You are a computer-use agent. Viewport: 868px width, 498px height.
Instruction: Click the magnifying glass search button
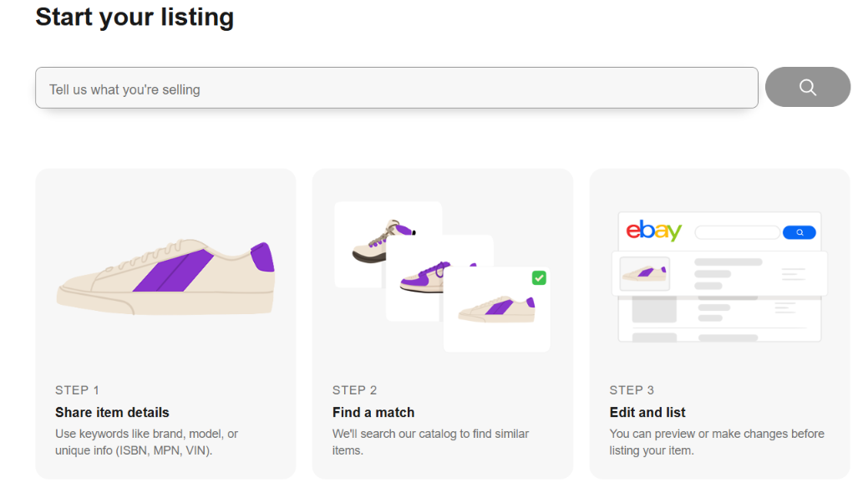pyautogui.click(x=807, y=87)
